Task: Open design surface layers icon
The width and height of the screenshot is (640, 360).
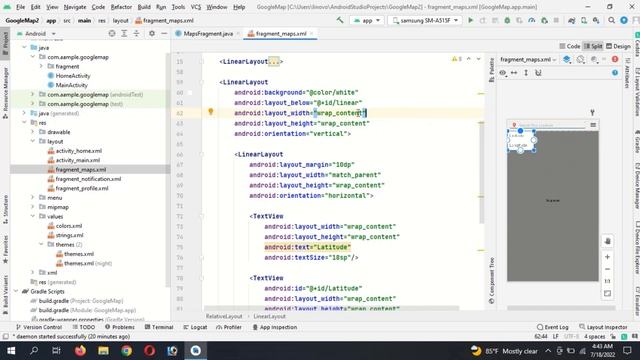Action: coord(567,60)
